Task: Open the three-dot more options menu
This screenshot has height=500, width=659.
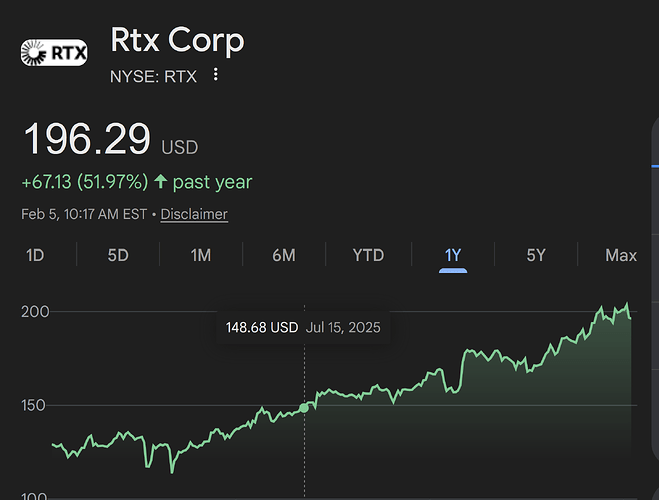Action: coord(215,75)
